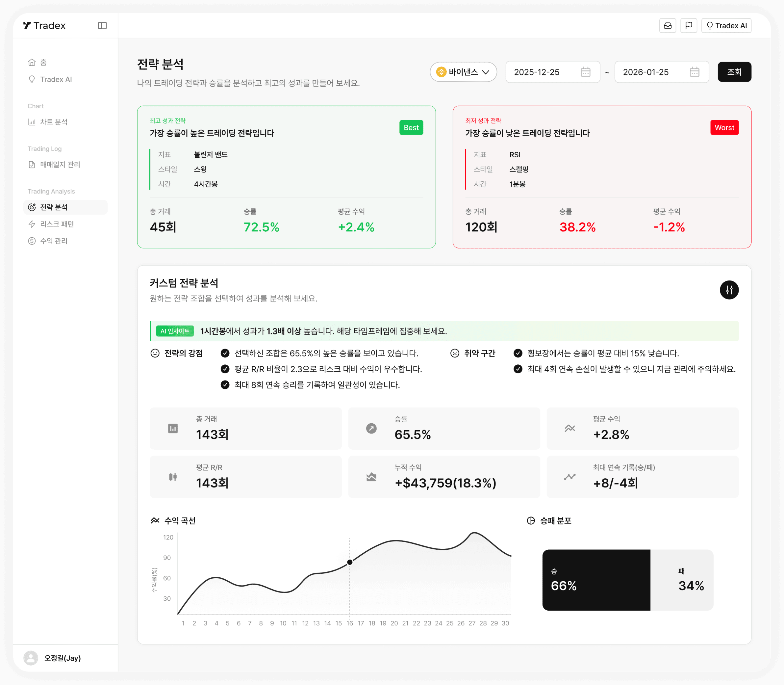Click the dollar coin icon beside 수익 관리

pyautogui.click(x=32, y=241)
